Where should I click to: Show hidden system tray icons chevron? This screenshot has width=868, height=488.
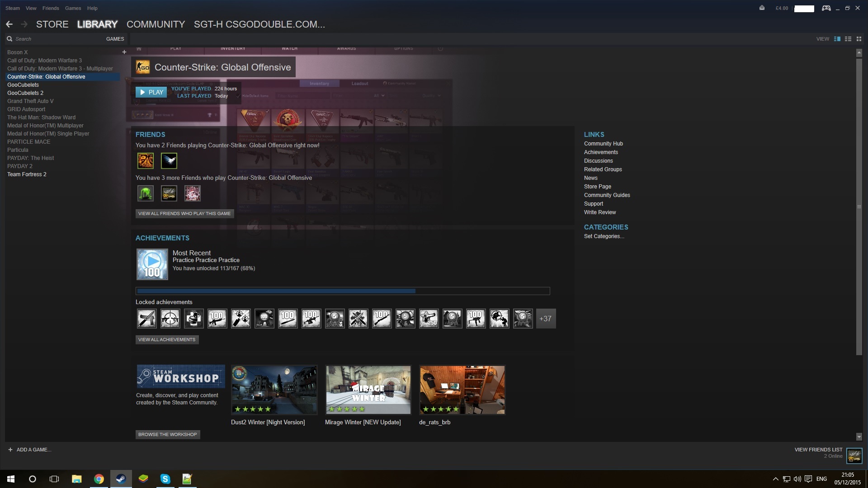click(776, 479)
